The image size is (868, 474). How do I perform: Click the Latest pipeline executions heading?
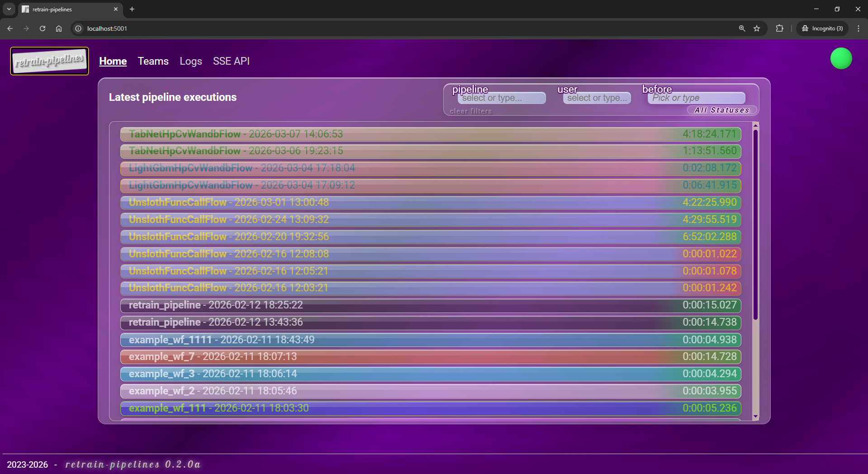pyautogui.click(x=173, y=97)
